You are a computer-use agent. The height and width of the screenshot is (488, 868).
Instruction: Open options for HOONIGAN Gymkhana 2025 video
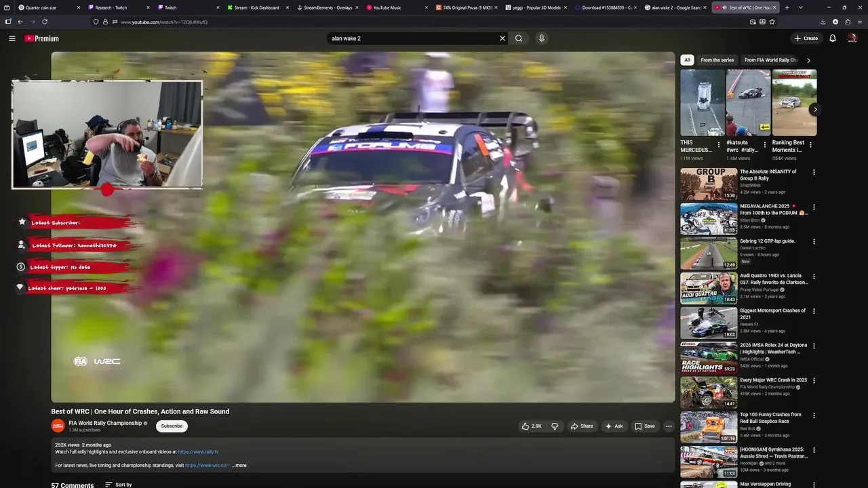[x=814, y=450]
